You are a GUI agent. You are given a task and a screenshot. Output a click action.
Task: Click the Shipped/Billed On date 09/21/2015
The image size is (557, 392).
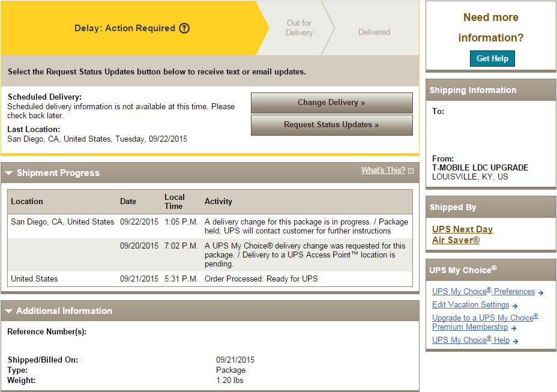click(235, 360)
